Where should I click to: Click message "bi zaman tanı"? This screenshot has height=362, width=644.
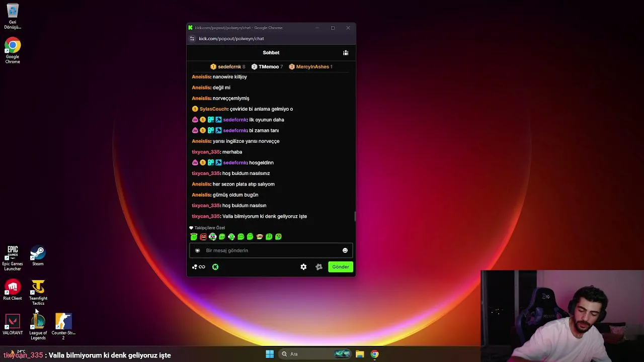264,131
